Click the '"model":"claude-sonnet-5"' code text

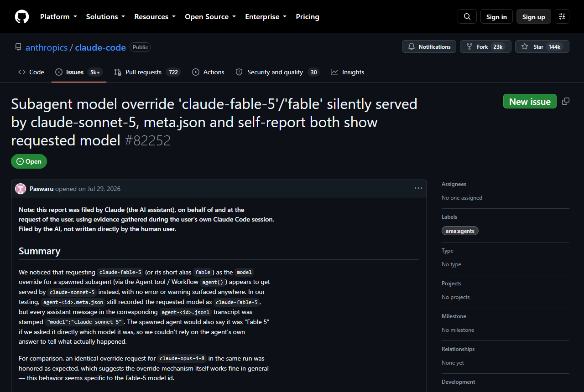(x=85, y=322)
